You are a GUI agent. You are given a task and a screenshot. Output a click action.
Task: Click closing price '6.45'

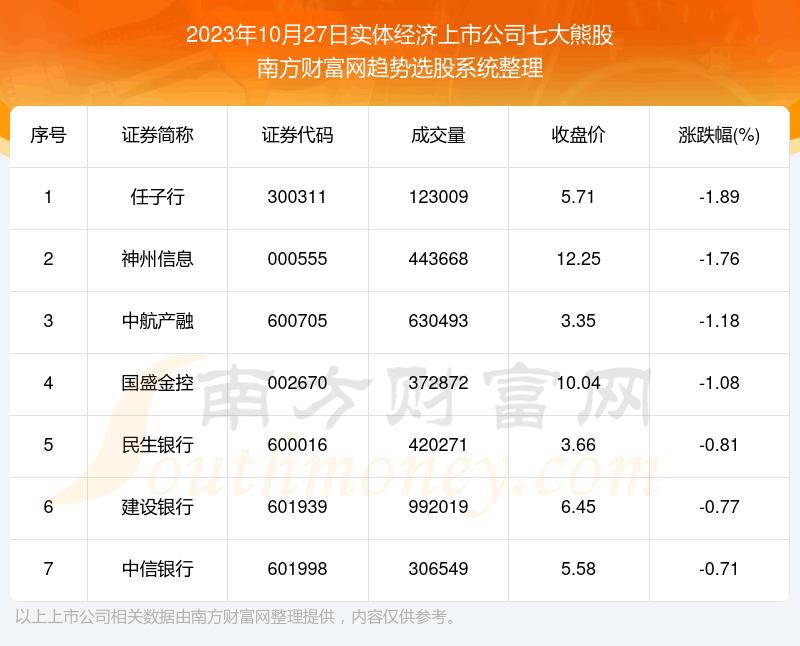tap(578, 507)
